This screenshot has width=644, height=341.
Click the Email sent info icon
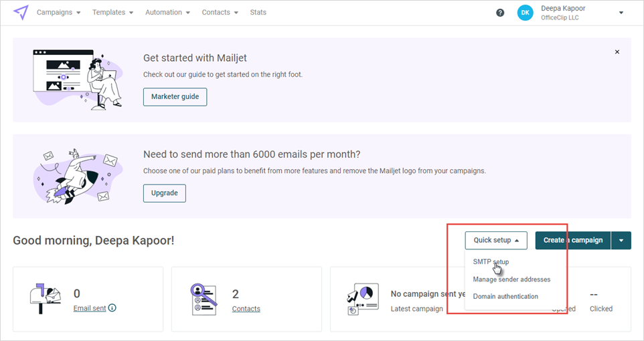click(x=112, y=308)
